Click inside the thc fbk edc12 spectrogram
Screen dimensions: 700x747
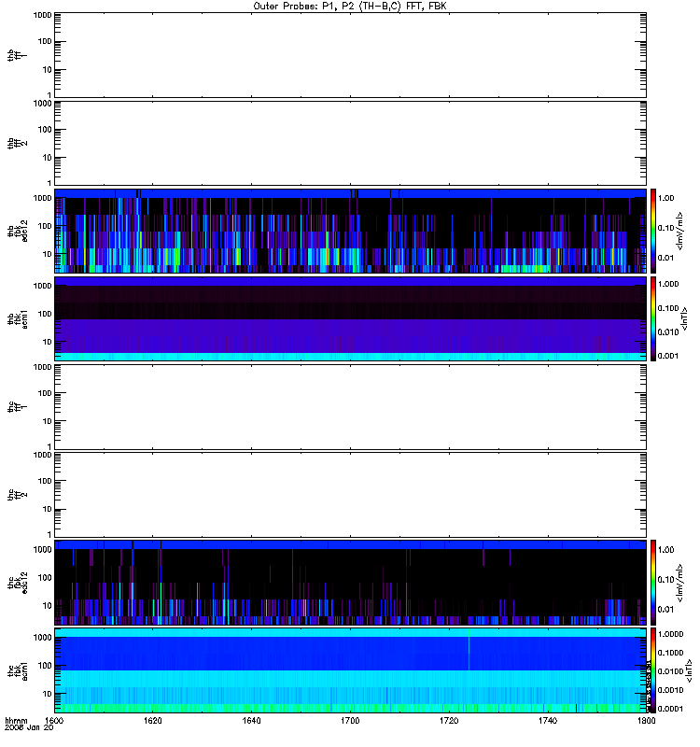coord(351,583)
